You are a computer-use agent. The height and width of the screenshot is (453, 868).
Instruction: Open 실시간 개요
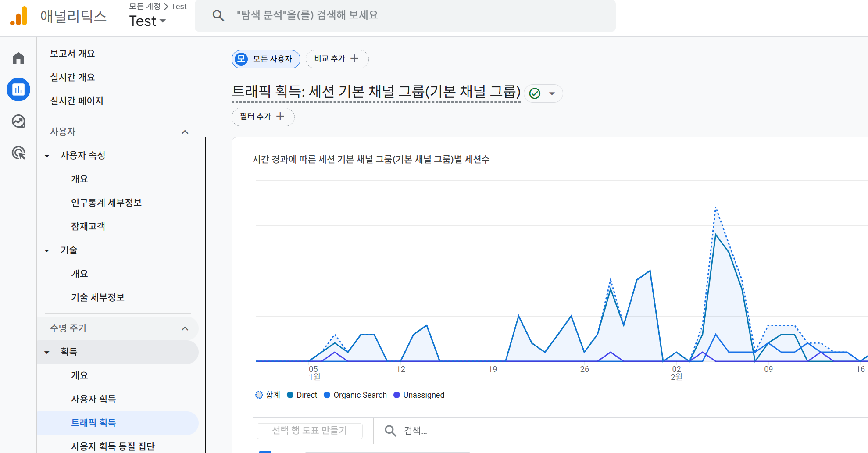(x=72, y=77)
